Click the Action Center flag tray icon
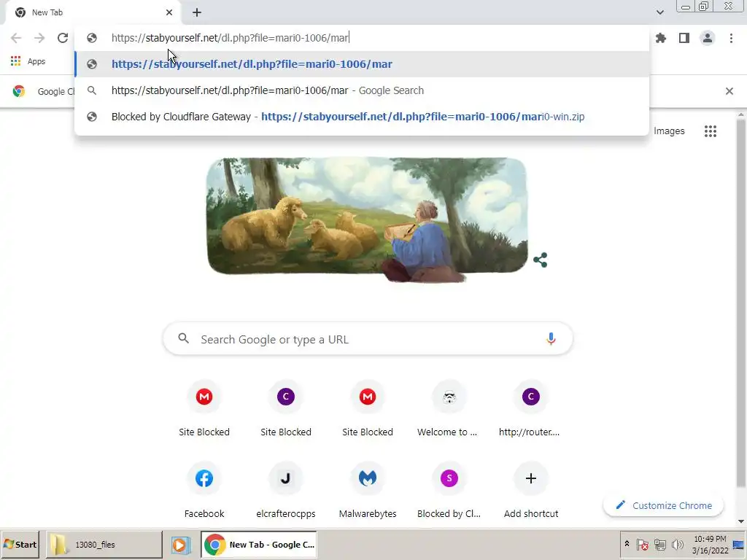Image resolution: width=747 pixels, height=560 pixels. [642, 544]
